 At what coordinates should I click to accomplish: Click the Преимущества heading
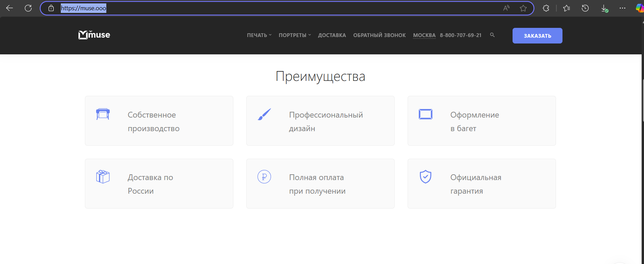(x=320, y=76)
